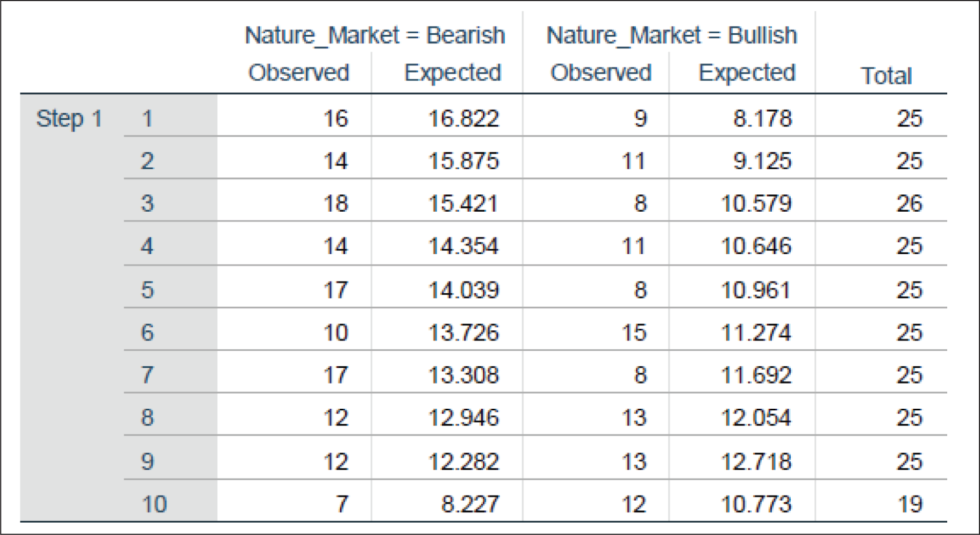Click the value 10.773

click(x=756, y=504)
